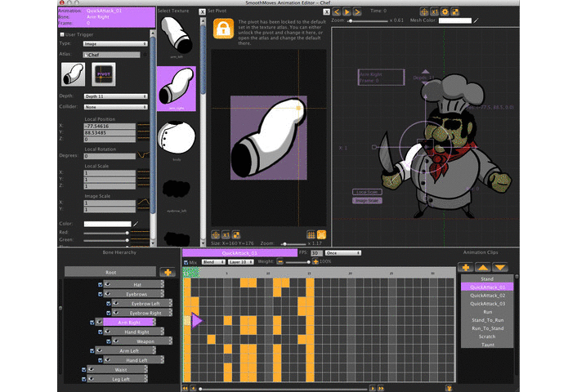
Task: Open the wrap mode dropdown showing Once
Action: (x=343, y=253)
